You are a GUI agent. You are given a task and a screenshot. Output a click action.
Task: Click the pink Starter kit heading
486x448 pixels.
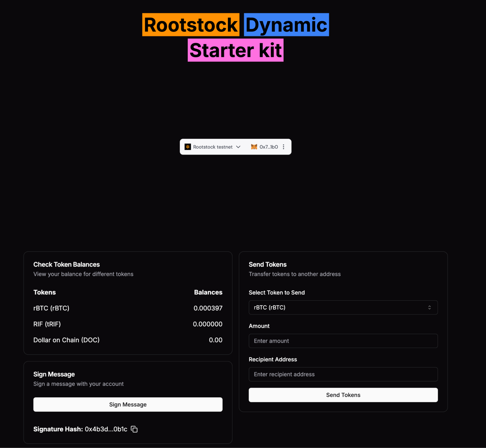coord(235,50)
